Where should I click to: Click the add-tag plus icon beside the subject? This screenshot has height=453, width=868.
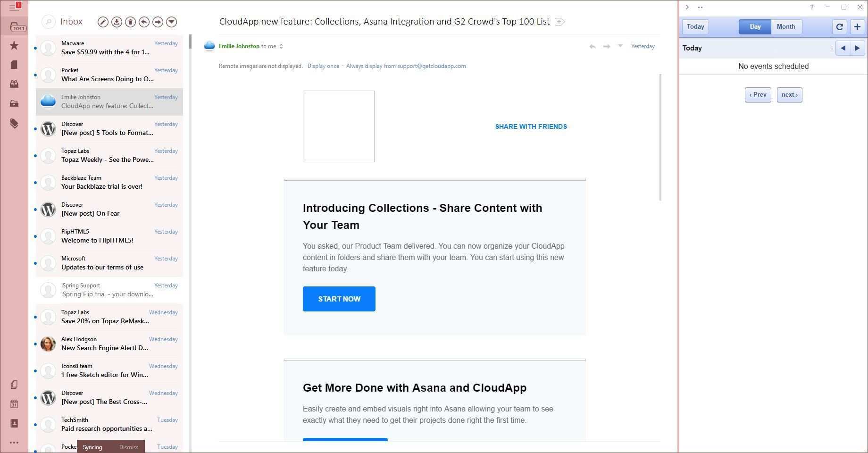pos(559,22)
